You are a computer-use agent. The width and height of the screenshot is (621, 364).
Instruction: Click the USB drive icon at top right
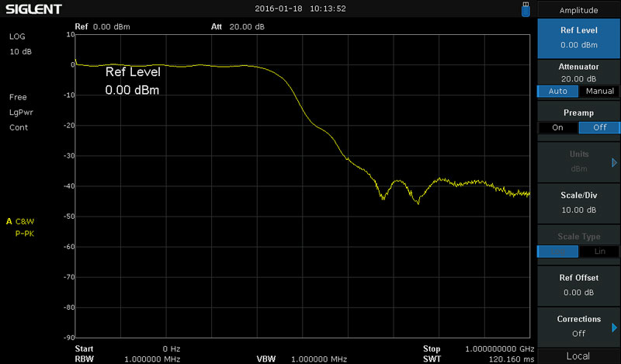point(526,9)
